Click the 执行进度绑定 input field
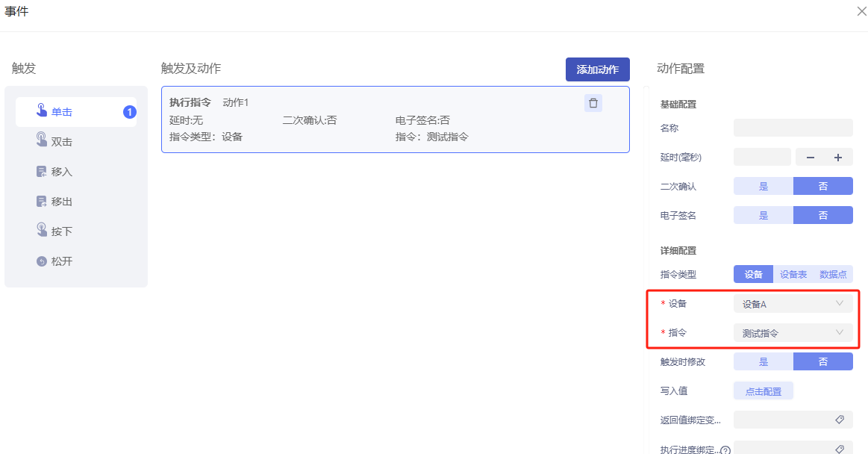Image resolution: width=868 pixels, height=454 pixels. point(793,449)
